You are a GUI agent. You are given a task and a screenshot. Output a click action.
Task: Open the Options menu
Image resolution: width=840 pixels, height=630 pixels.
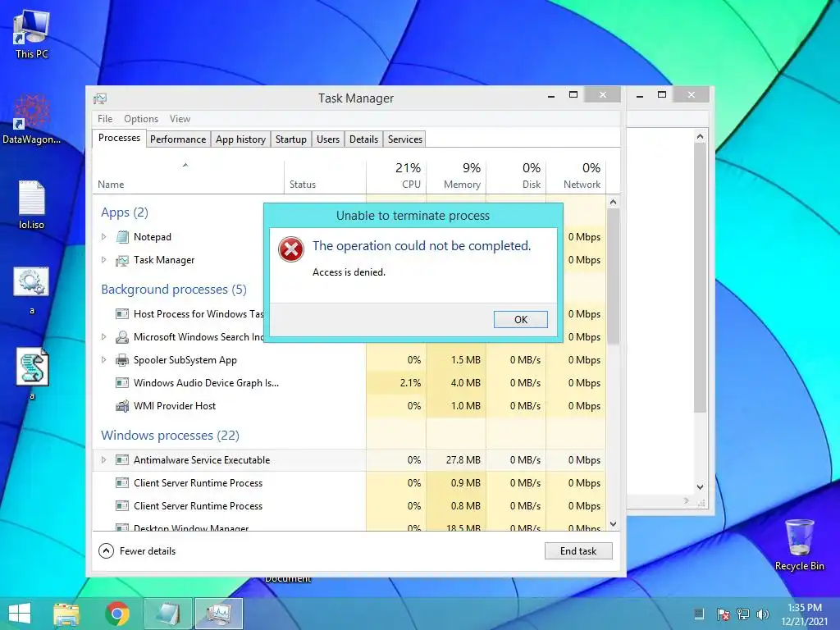(141, 118)
